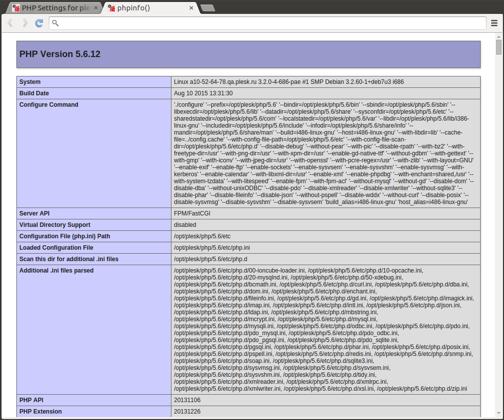Click the Additional .ini files parsed label
This screenshot has height=420, width=504.
coord(57,271)
